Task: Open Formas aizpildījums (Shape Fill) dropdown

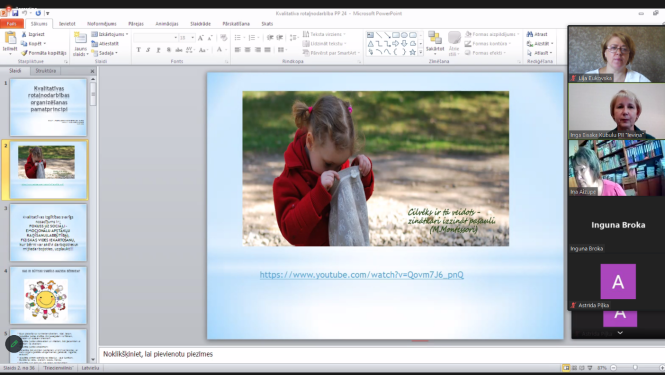Action: (x=492, y=34)
